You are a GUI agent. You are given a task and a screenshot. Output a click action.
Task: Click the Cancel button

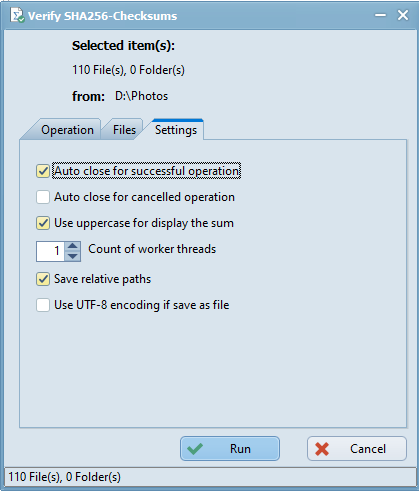coord(357,449)
